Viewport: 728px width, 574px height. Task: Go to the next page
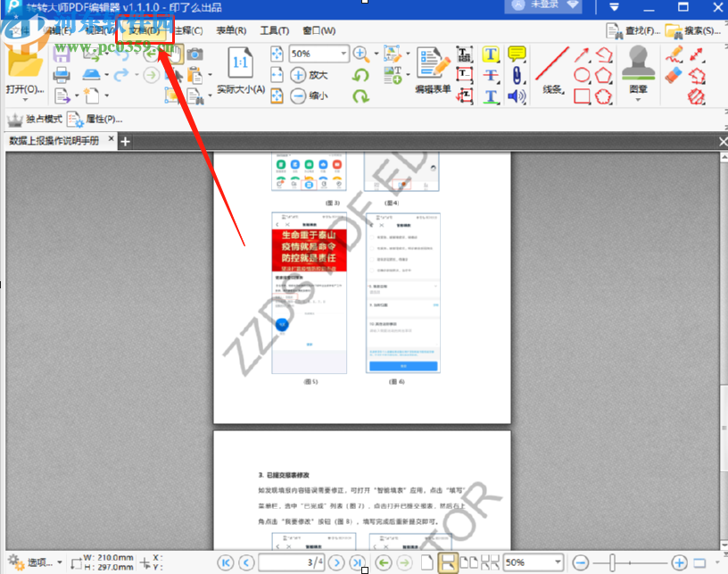tap(336, 563)
